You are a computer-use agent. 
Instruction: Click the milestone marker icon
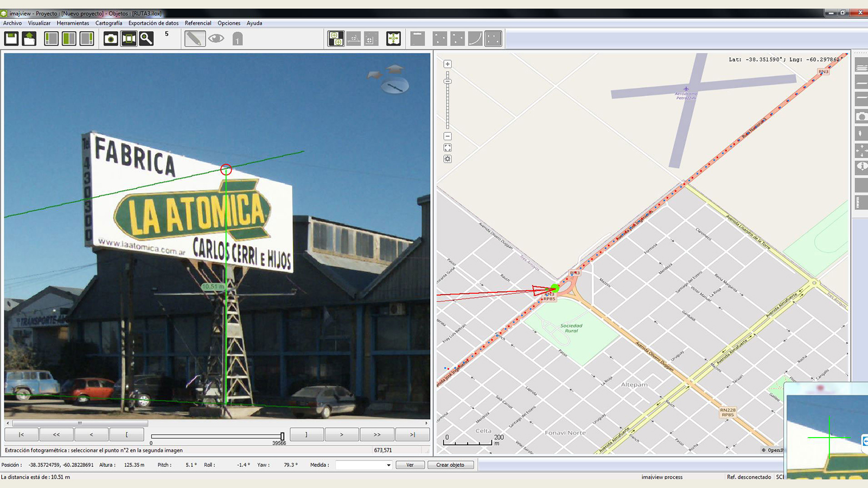point(237,38)
